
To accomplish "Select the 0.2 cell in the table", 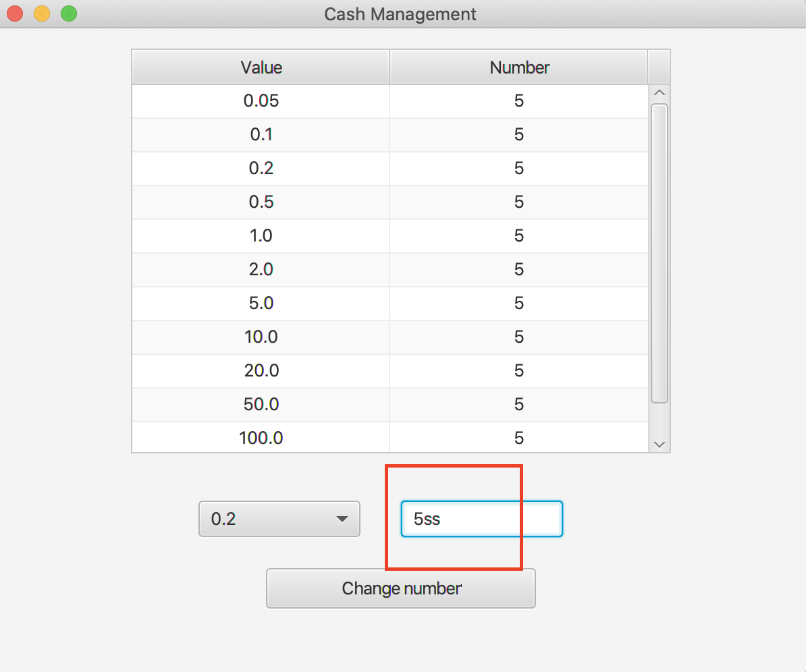I will point(261,168).
